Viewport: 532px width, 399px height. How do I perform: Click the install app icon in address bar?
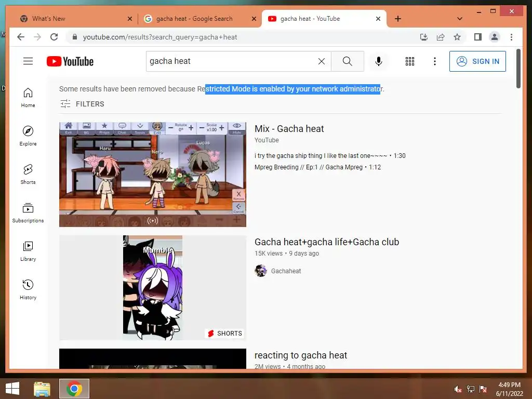coord(424,37)
